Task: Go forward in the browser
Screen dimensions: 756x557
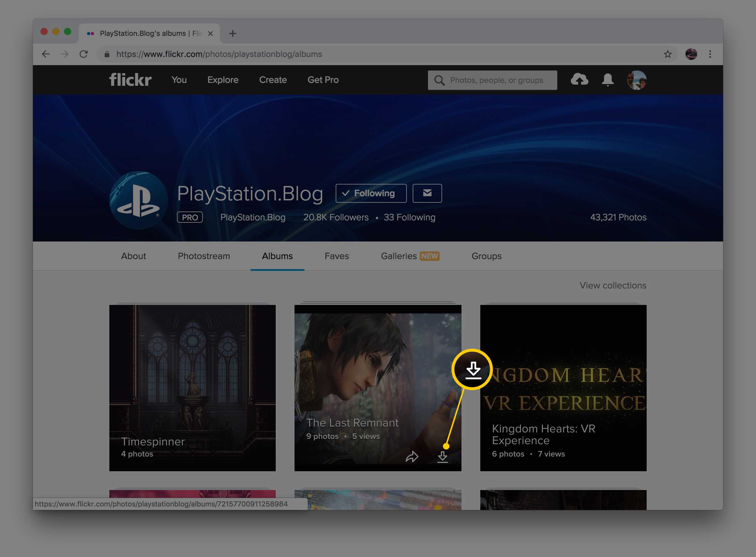Action: coord(64,54)
